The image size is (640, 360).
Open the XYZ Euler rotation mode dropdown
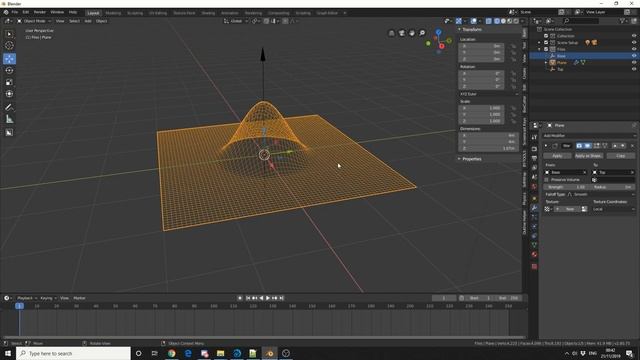[489, 94]
